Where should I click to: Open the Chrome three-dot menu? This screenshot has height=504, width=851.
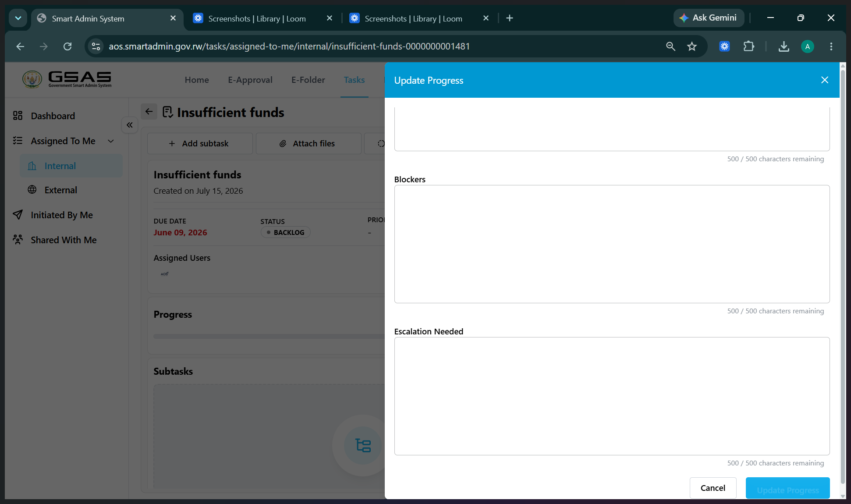coord(831,46)
